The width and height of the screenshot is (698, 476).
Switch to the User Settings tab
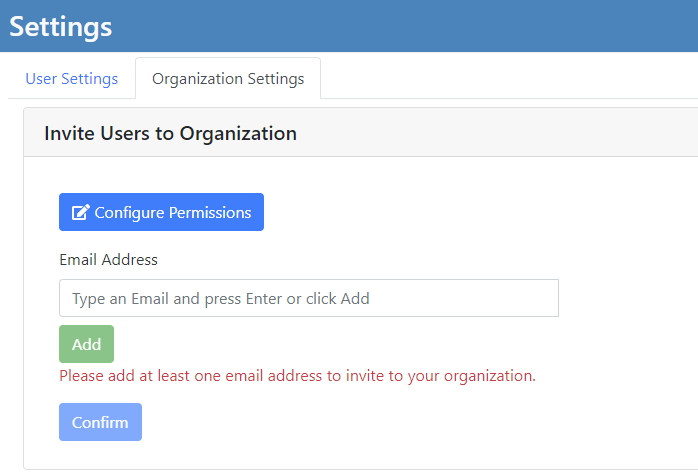(71, 78)
